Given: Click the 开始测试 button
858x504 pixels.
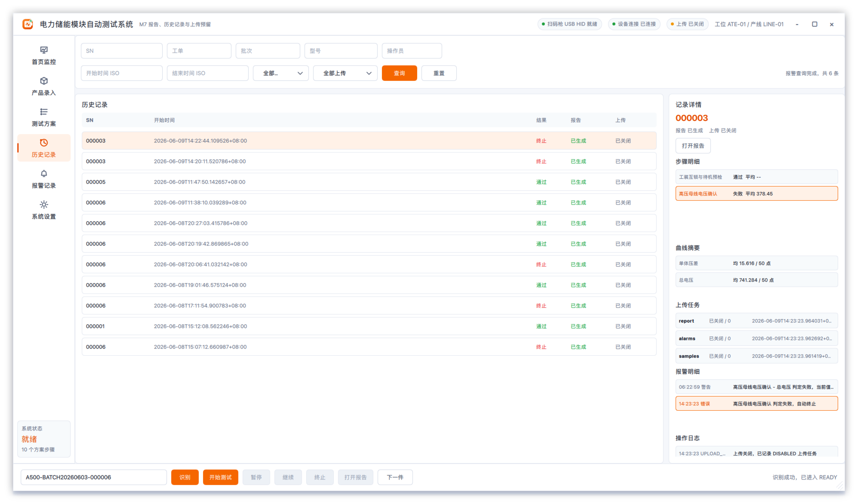Looking at the screenshot, I should (x=221, y=477).
